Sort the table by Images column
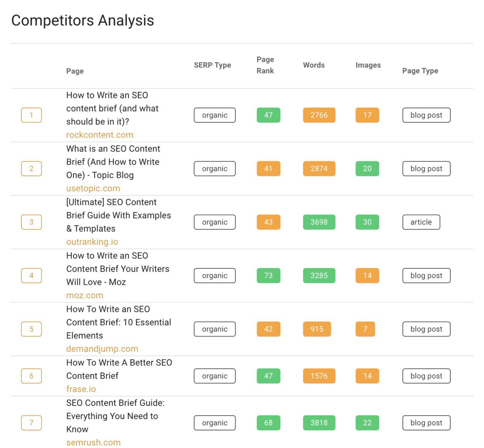Screen dimensions: 484x448 tap(367, 65)
